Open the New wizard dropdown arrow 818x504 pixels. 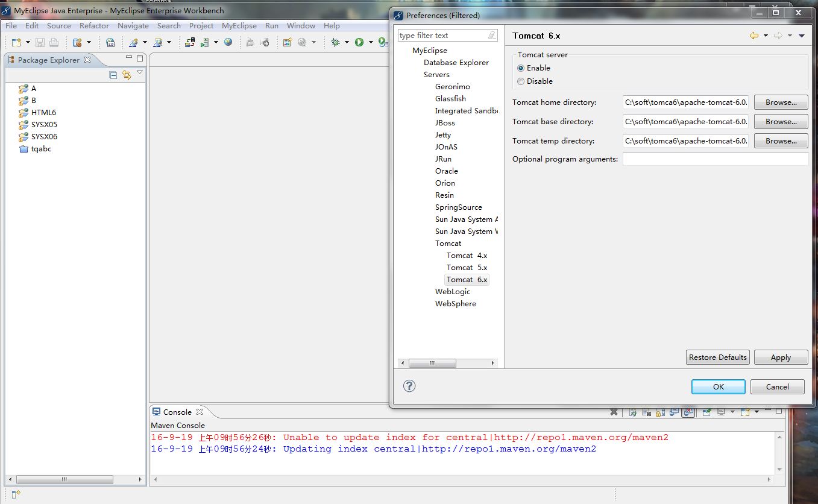pyautogui.click(x=28, y=42)
